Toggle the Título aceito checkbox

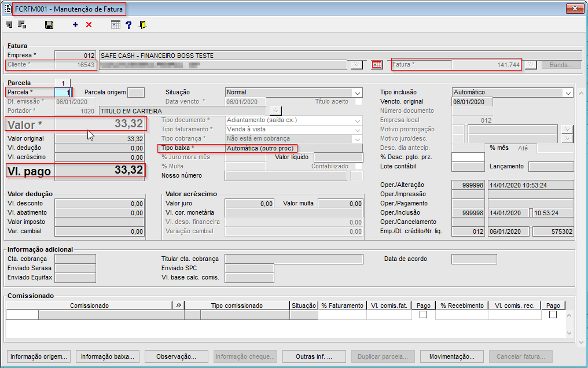pyautogui.click(x=359, y=101)
